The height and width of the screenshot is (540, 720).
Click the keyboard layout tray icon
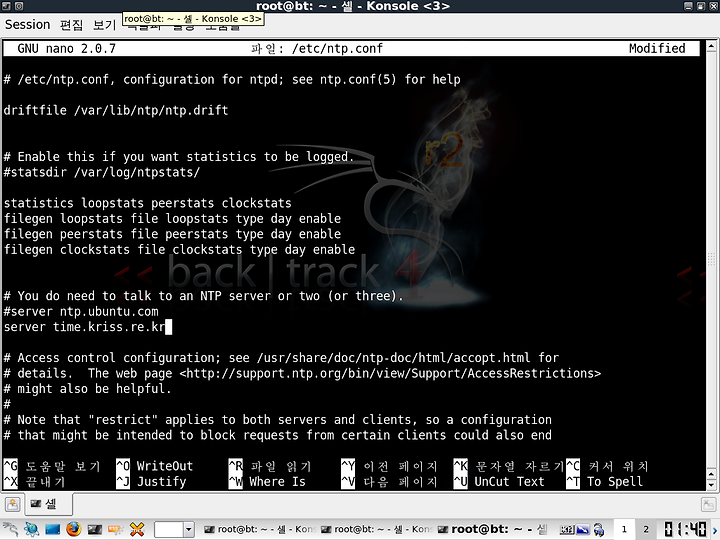[567, 529]
